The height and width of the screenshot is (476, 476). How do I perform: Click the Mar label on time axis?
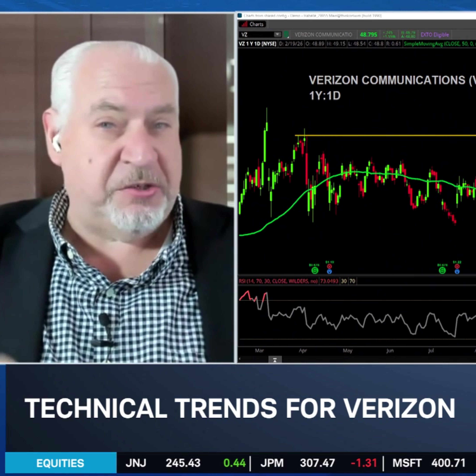coord(259,351)
